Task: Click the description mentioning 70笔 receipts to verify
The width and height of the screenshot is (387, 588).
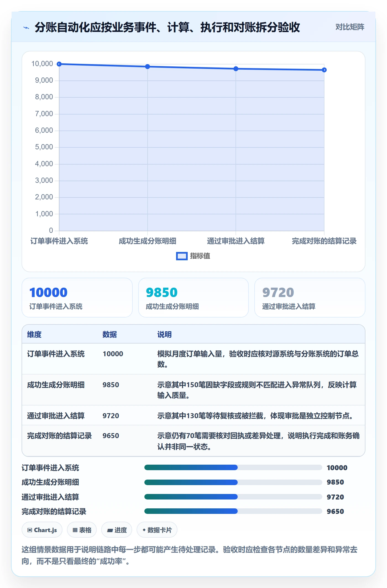Action: [258, 441]
